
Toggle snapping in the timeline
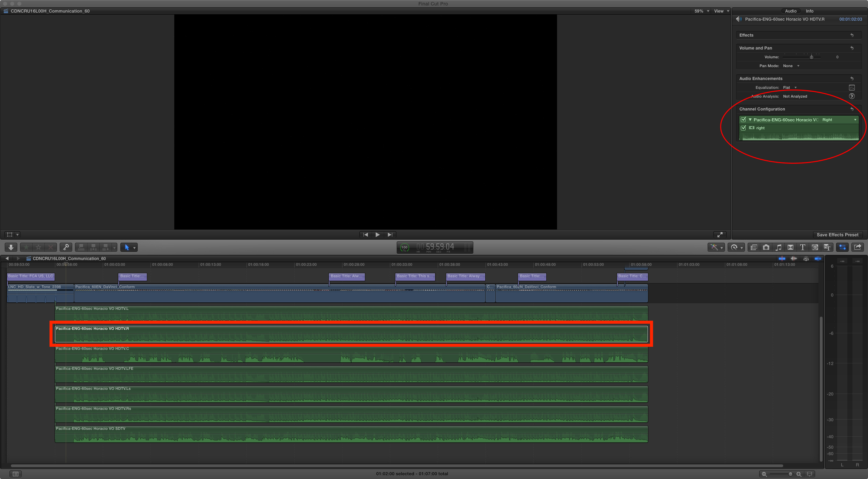tap(818, 259)
